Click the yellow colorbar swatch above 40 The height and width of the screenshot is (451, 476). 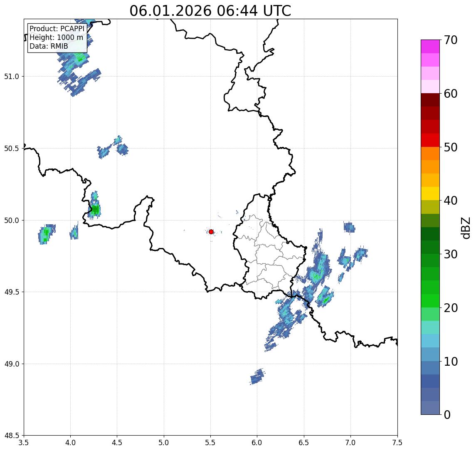[x=430, y=193]
